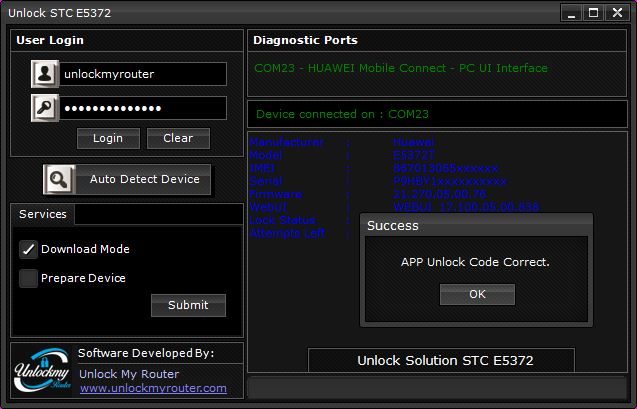Image resolution: width=637 pixels, height=409 pixels.
Task: Click the User Login panel header
Action: (x=127, y=40)
